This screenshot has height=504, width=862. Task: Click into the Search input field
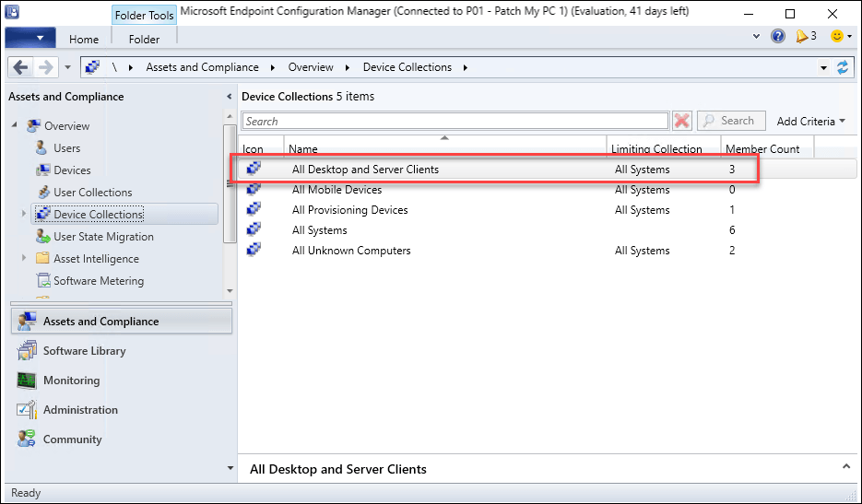455,121
